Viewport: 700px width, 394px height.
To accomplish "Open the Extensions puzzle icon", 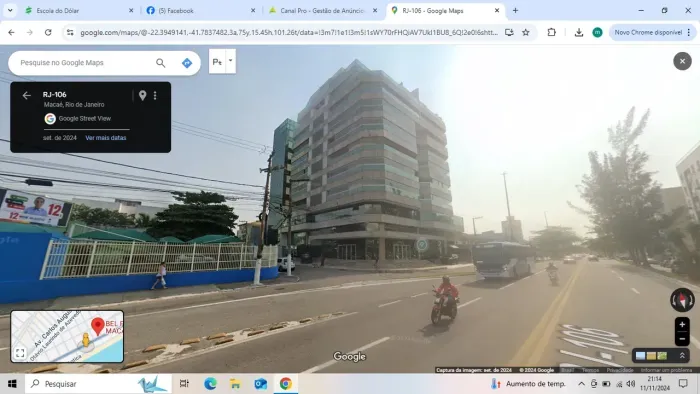I will click(x=551, y=32).
